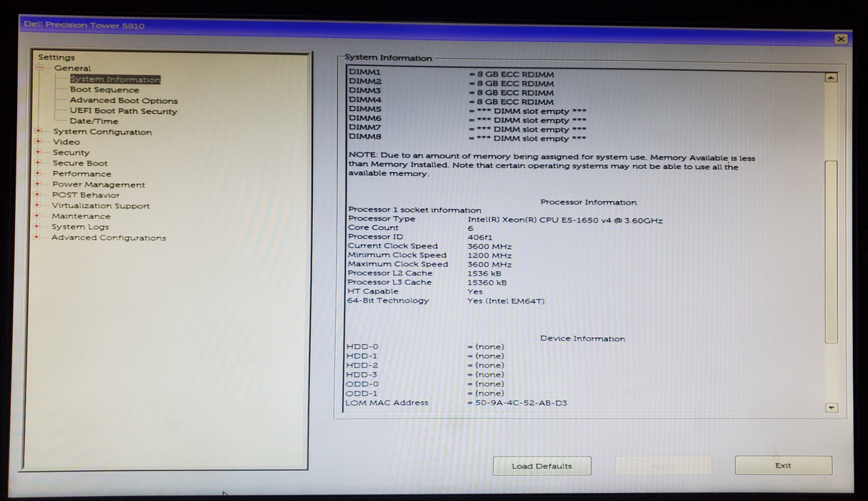This screenshot has height=501, width=868.
Task: Expand the Virtualization Support node
Action: click(x=38, y=205)
